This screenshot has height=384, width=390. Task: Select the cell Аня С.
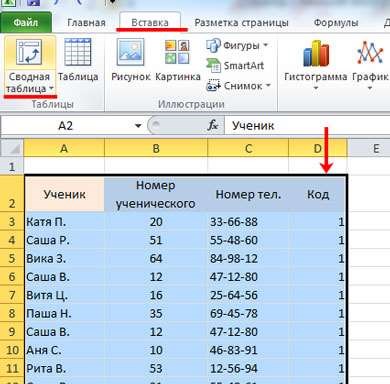65,350
